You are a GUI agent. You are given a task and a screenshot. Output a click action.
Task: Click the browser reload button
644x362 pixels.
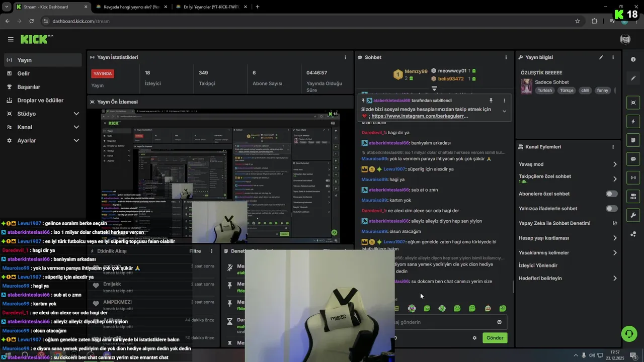coord(31,21)
